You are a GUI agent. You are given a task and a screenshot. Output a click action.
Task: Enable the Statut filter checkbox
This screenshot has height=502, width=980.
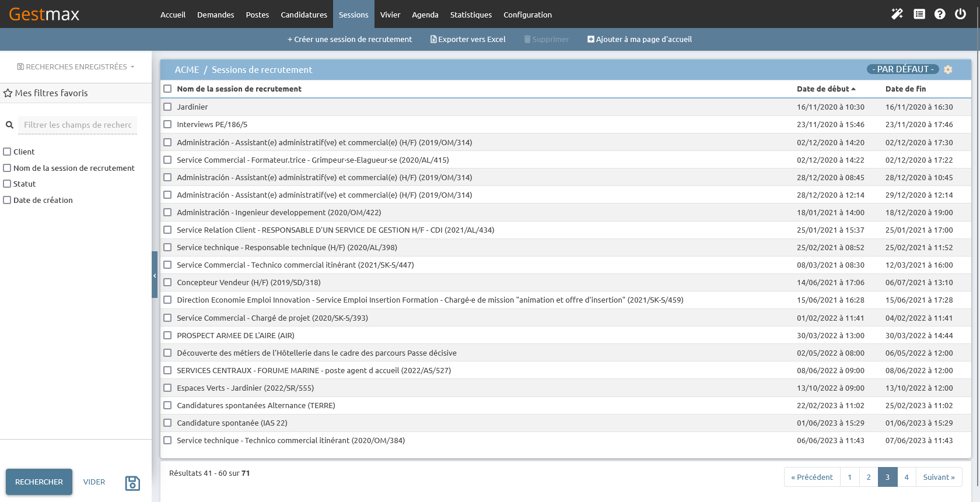tap(8, 184)
